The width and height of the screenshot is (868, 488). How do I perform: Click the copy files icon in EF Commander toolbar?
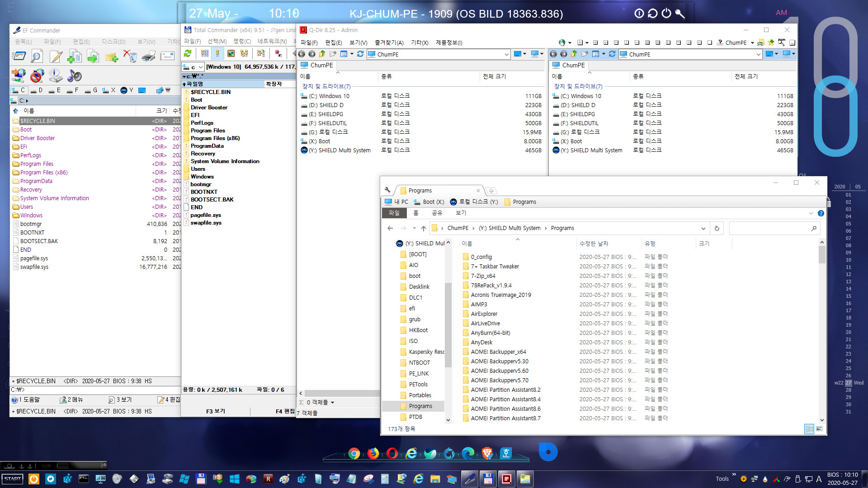pyautogui.click(x=75, y=56)
